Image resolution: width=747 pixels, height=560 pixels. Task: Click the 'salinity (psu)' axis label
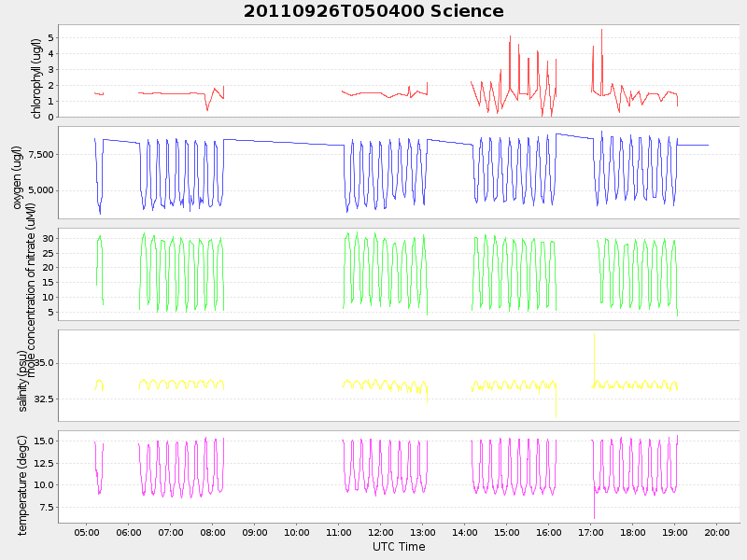click(x=21, y=381)
